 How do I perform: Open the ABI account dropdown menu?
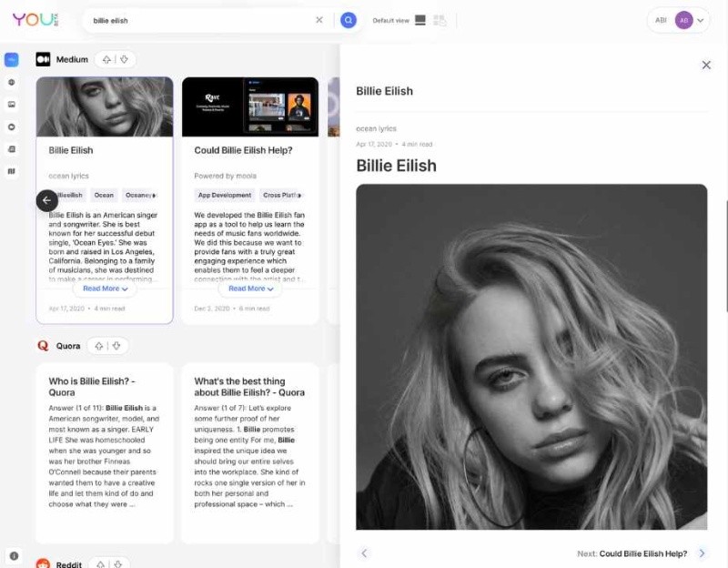(678, 20)
